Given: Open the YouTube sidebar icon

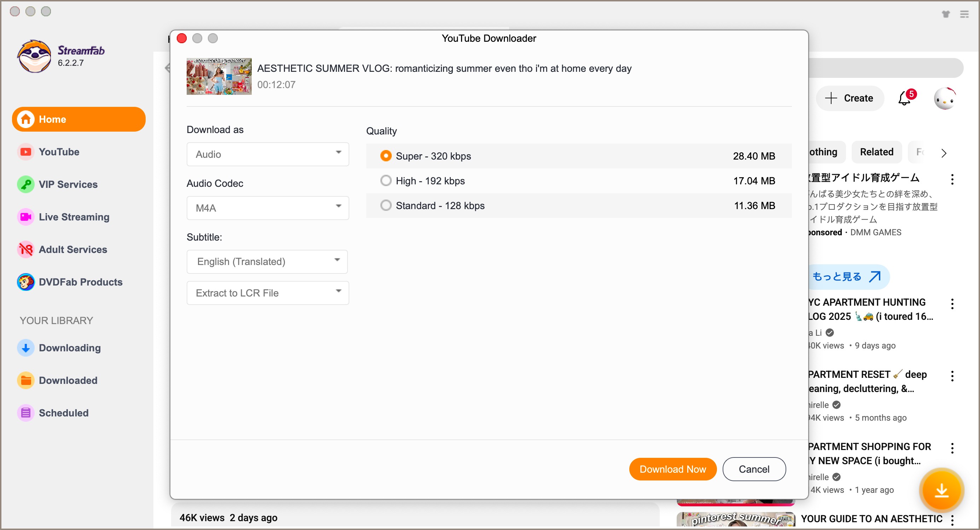Looking at the screenshot, I should tap(25, 152).
